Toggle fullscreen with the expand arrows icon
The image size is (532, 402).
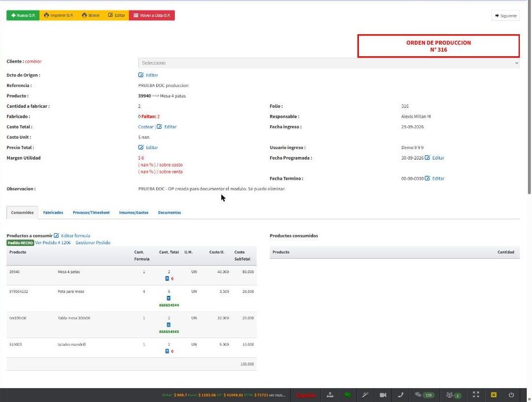[476, 394]
